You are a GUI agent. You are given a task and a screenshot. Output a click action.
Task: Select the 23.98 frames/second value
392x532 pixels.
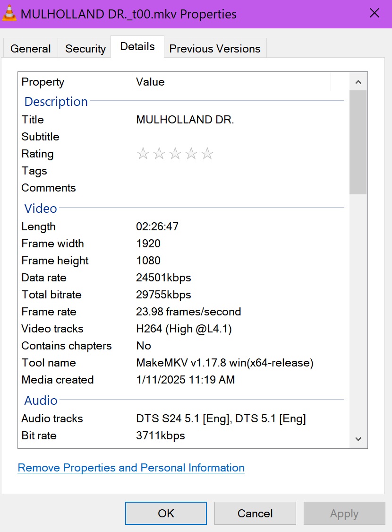click(x=189, y=312)
